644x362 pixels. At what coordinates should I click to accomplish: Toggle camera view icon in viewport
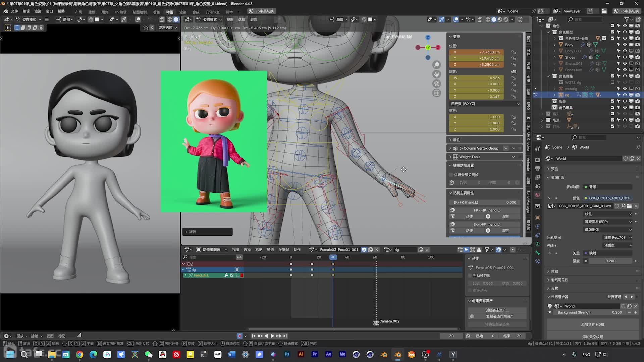point(436,83)
